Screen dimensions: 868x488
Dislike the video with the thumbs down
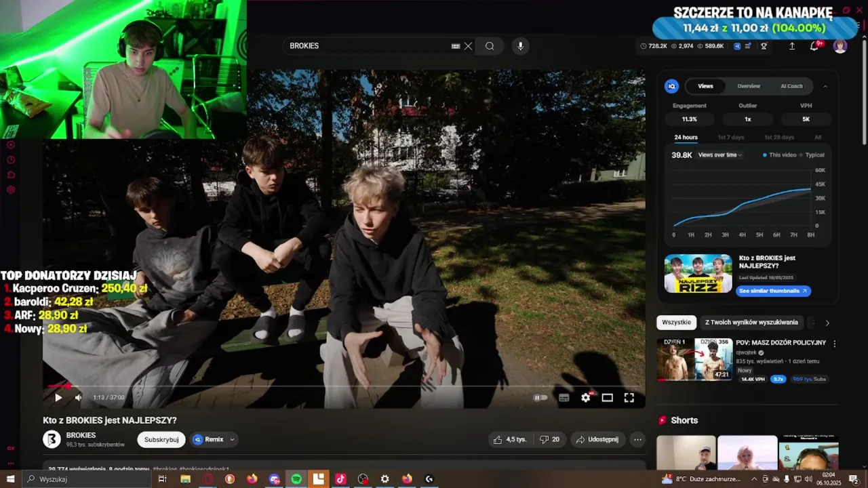click(x=550, y=439)
